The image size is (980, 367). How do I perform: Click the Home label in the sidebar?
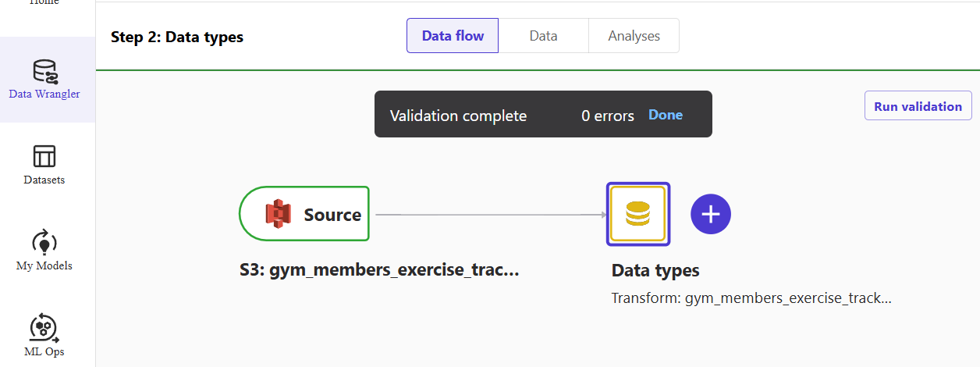44,2
